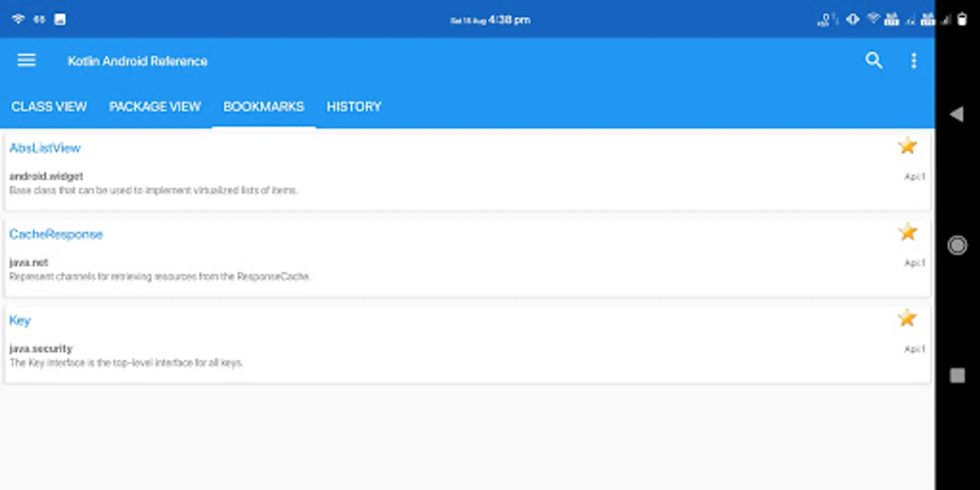Click the Kotlin Android Reference title

[x=138, y=61]
